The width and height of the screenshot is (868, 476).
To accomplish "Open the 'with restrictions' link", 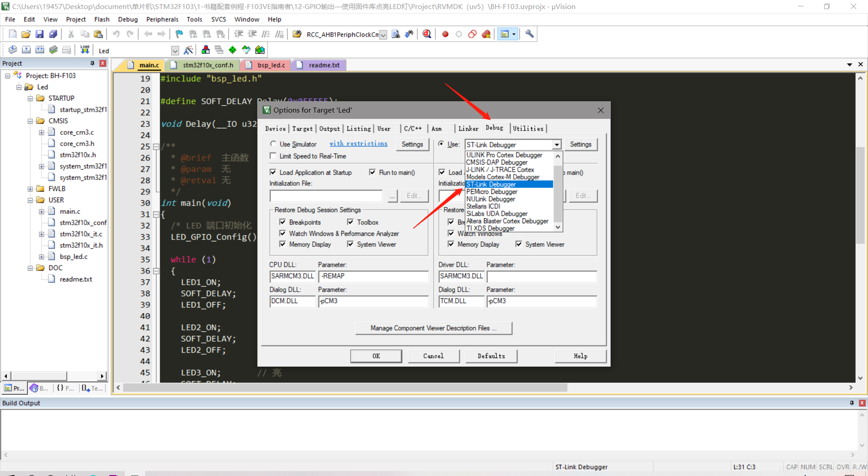I will click(359, 144).
